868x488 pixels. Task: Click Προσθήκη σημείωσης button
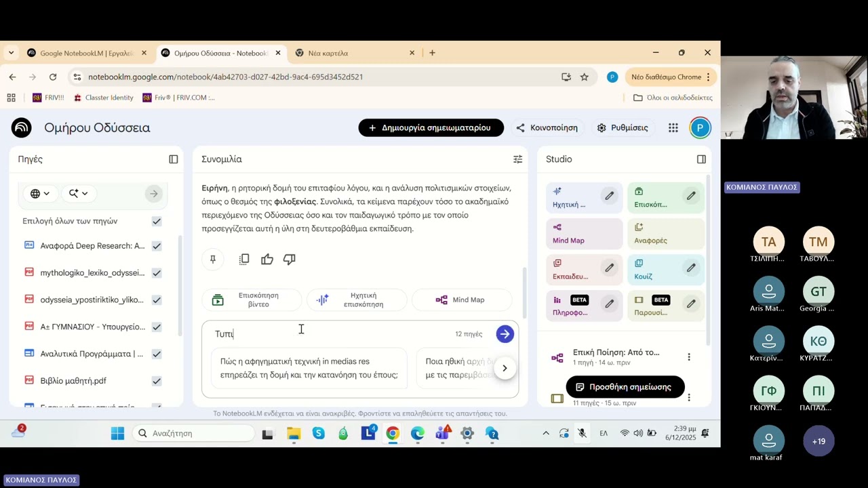pos(625,387)
